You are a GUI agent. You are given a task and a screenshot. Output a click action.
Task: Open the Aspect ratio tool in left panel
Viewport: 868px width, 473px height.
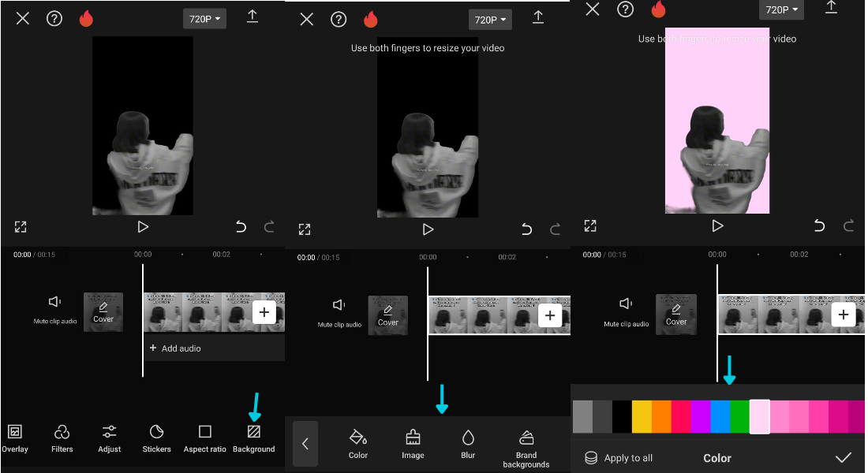pos(205,438)
